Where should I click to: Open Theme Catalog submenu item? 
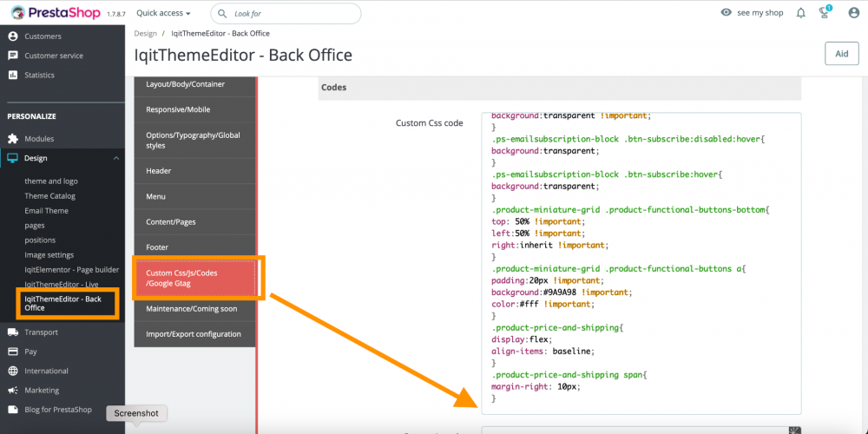[x=49, y=196]
